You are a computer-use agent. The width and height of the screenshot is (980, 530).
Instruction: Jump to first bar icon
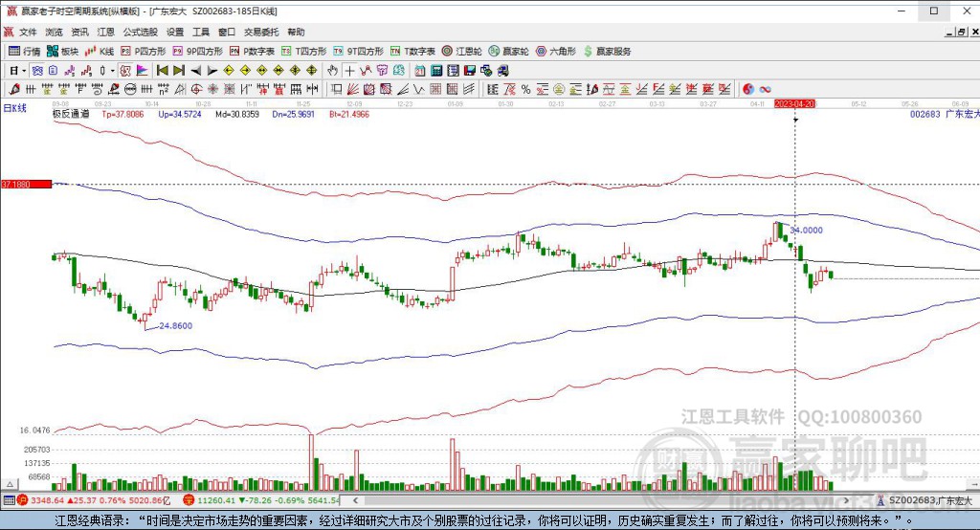pos(163,71)
